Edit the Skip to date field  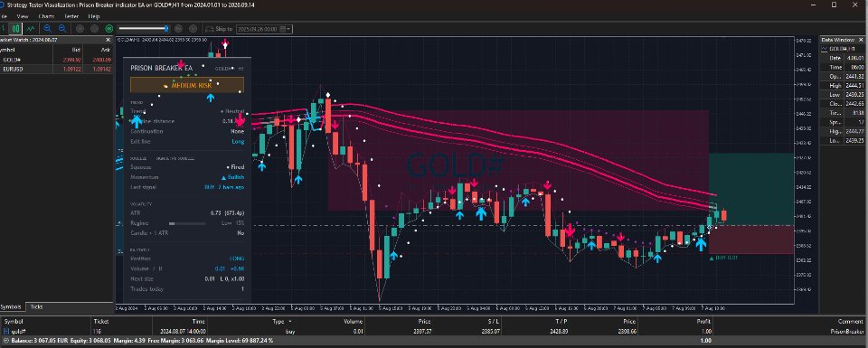258,28
